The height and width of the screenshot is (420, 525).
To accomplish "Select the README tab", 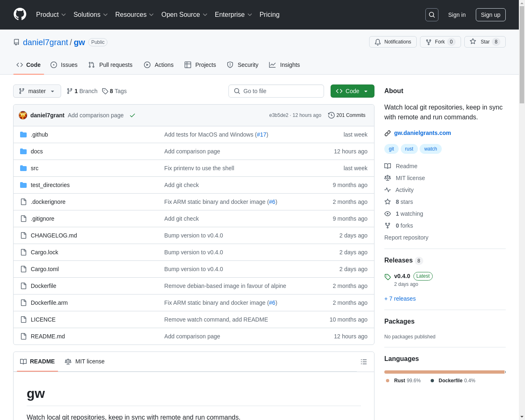I will pyautogui.click(x=37, y=361).
